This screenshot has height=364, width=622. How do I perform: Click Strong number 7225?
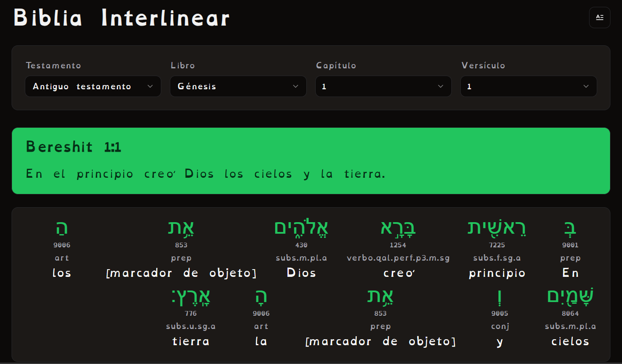[x=497, y=245]
